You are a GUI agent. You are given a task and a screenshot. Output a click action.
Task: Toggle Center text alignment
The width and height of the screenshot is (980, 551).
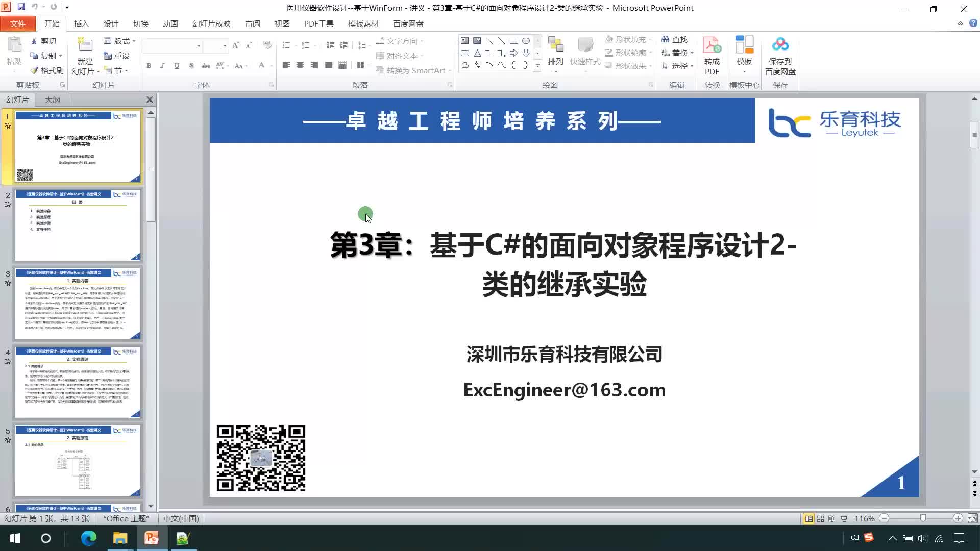click(x=300, y=65)
